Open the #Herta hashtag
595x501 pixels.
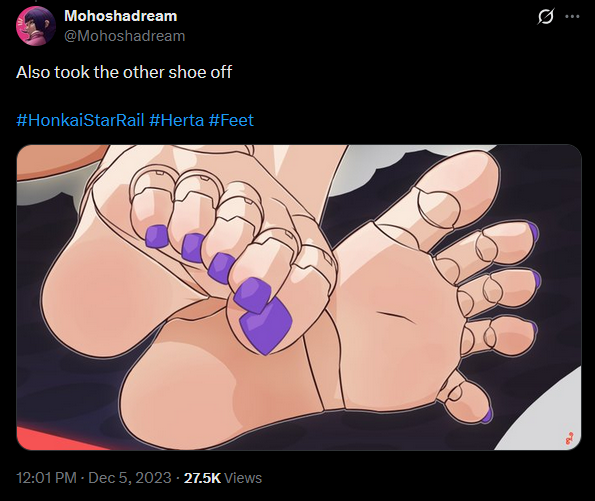(x=176, y=120)
